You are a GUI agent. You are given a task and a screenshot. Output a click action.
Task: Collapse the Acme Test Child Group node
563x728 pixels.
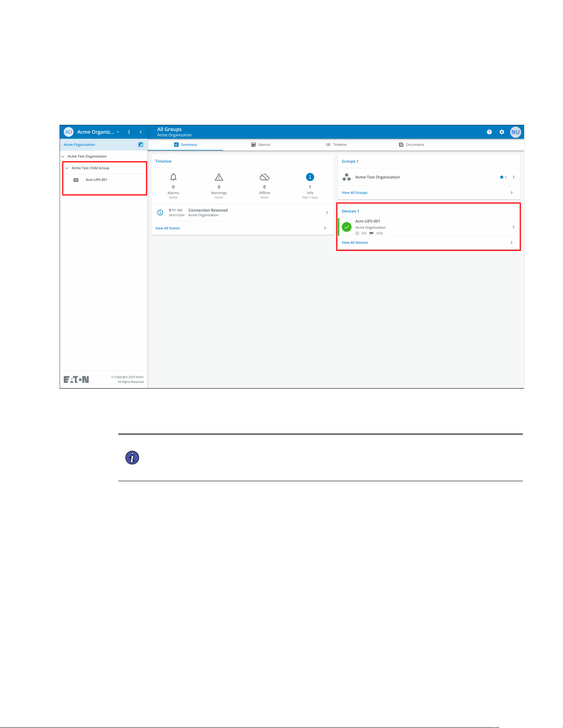click(x=67, y=168)
